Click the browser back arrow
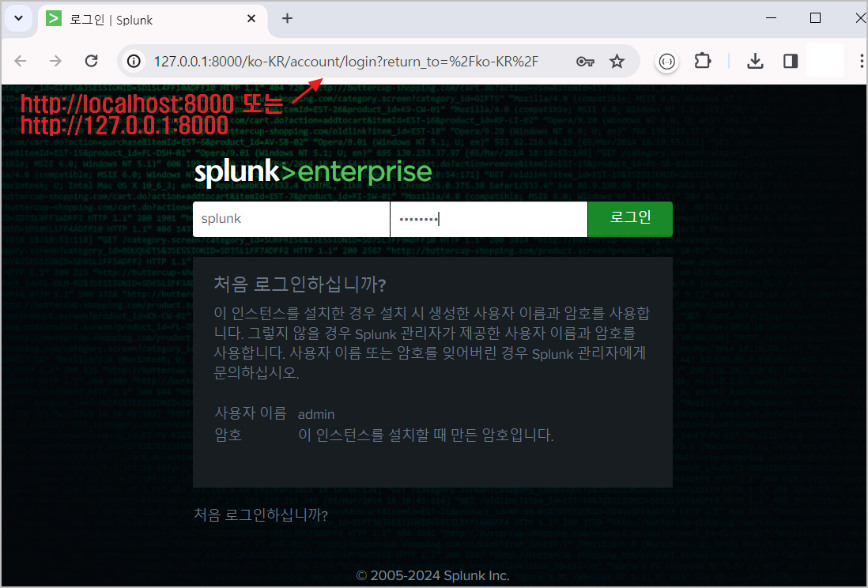 [x=21, y=61]
